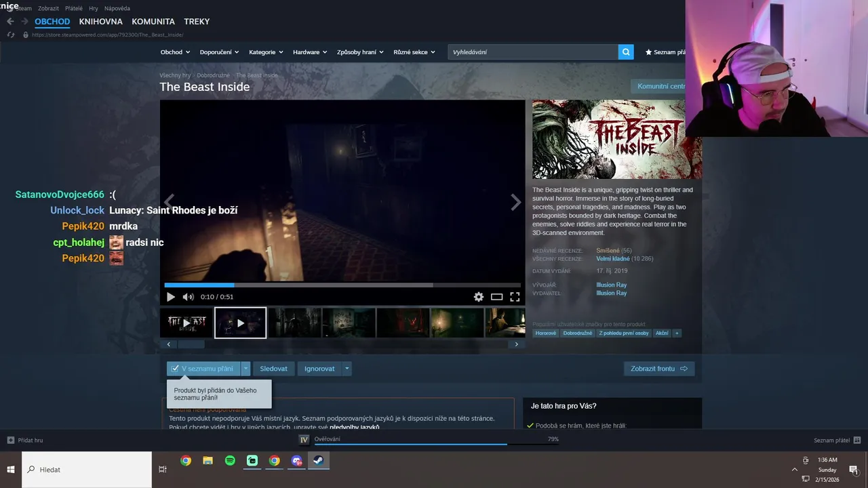Open the Doporučení dropdown menu
The height and width of the screenshot is (488, 868).
tap(219, 52)
